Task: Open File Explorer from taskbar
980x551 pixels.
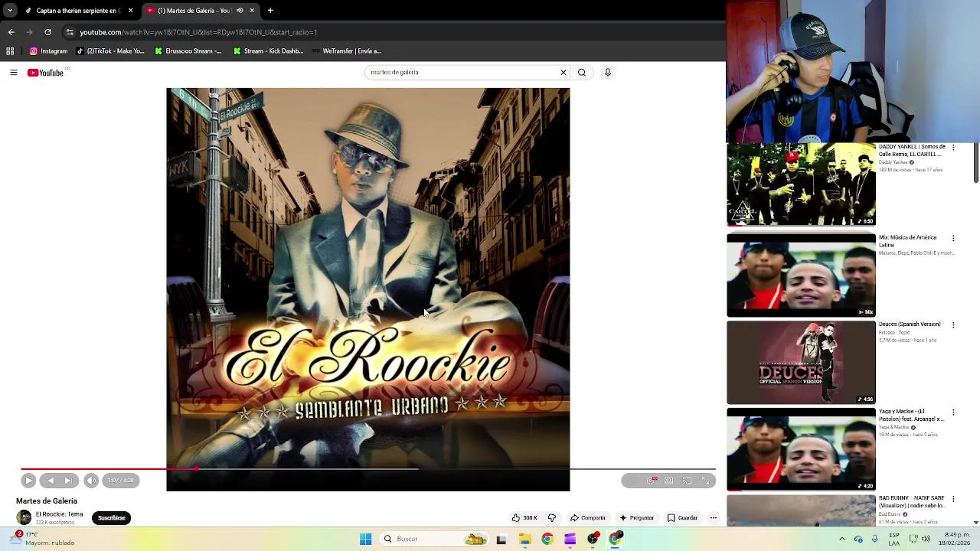Action: tap(524, 540)
